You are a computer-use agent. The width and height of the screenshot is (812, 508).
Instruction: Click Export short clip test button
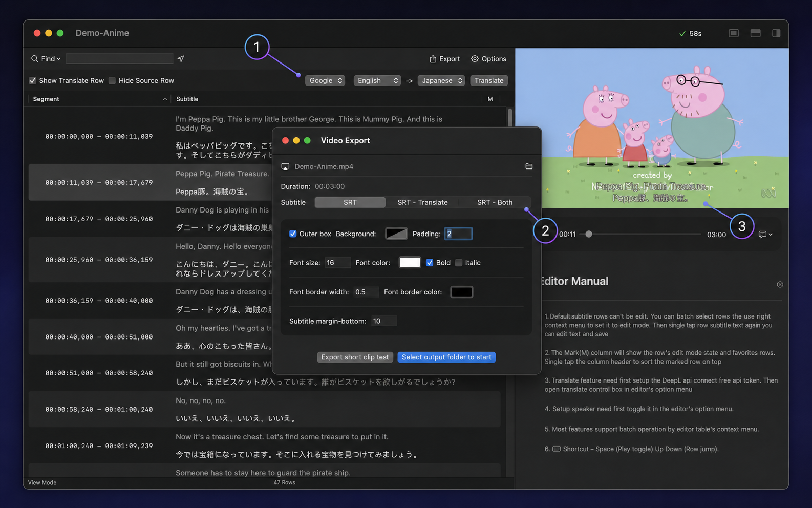click(355, 357)
